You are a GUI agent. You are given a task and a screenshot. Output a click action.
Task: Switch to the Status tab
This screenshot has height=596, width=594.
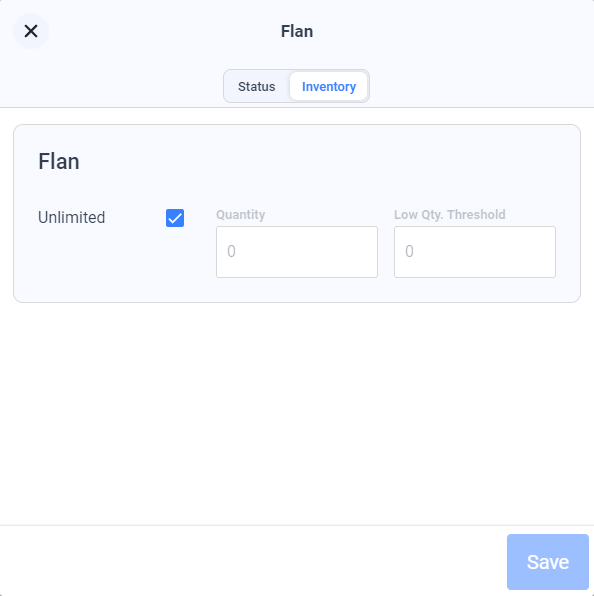[x=257, y=86]
